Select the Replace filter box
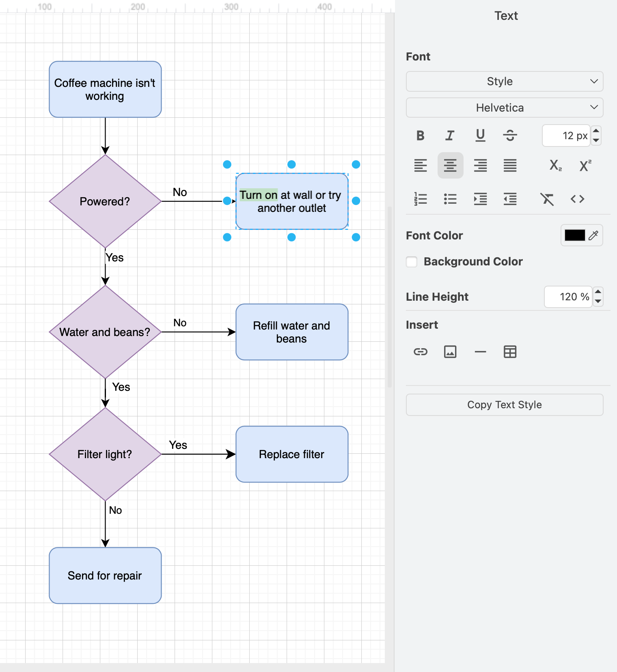617x672 pixels. [x=292, y=454]
